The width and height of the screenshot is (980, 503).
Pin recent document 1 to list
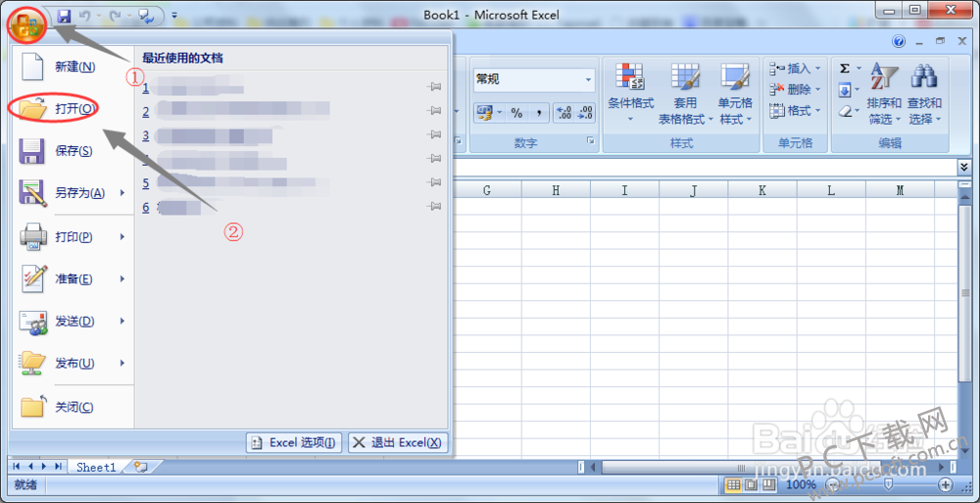tap(434, 87)
